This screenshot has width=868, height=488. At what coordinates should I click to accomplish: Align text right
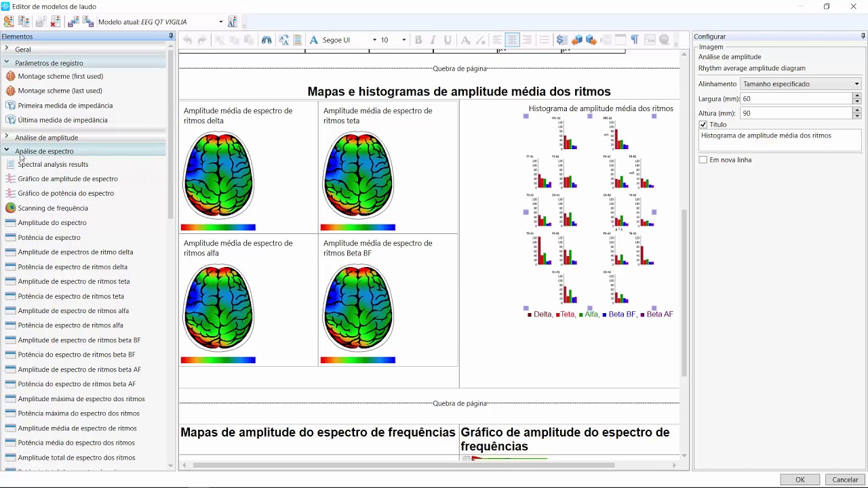pos(527,40)
